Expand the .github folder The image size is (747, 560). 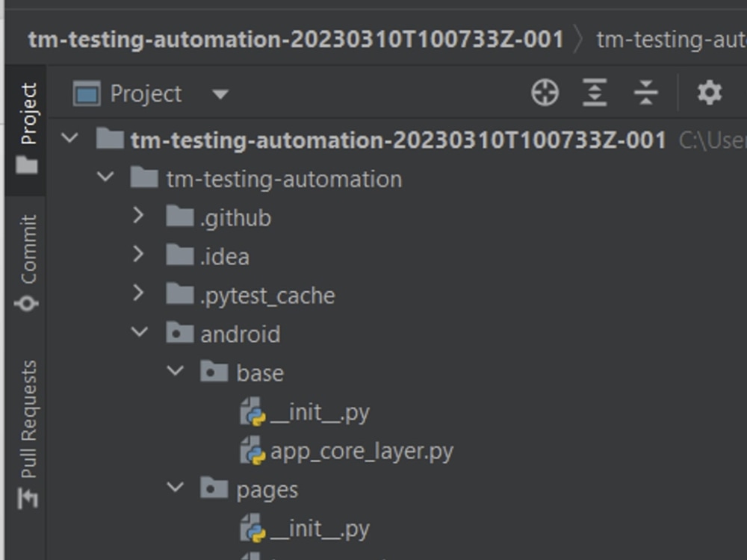coord(140,217)
